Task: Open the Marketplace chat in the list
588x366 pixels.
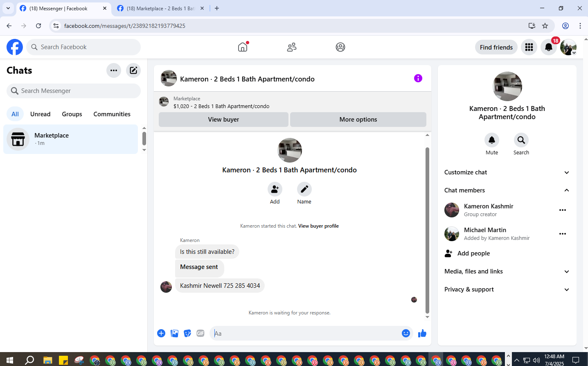Action: coord(71,139)
